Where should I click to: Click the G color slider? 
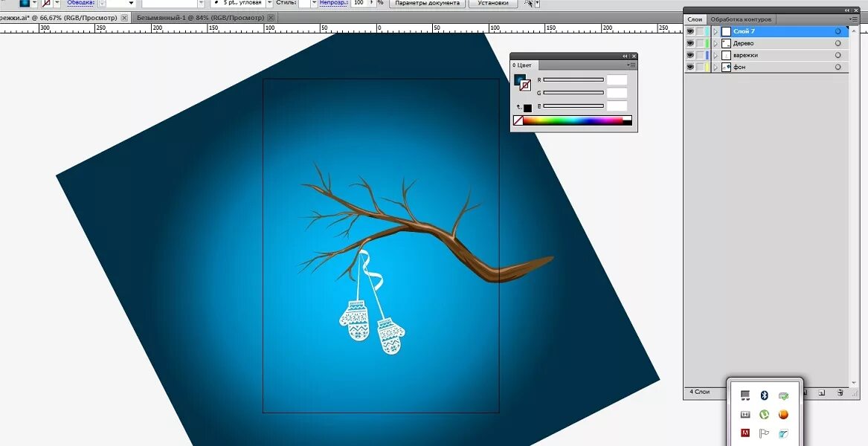[x=573, y=93]
